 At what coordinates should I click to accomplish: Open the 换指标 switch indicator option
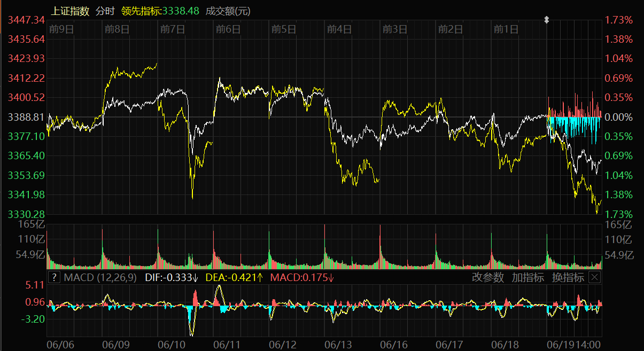pyautogui.click(x=568, y=277)
